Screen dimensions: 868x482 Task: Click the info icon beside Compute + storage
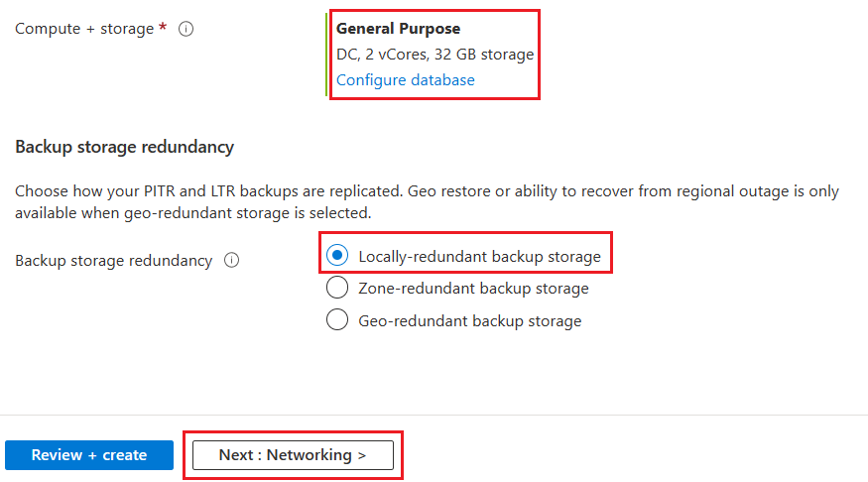(186, 29)
